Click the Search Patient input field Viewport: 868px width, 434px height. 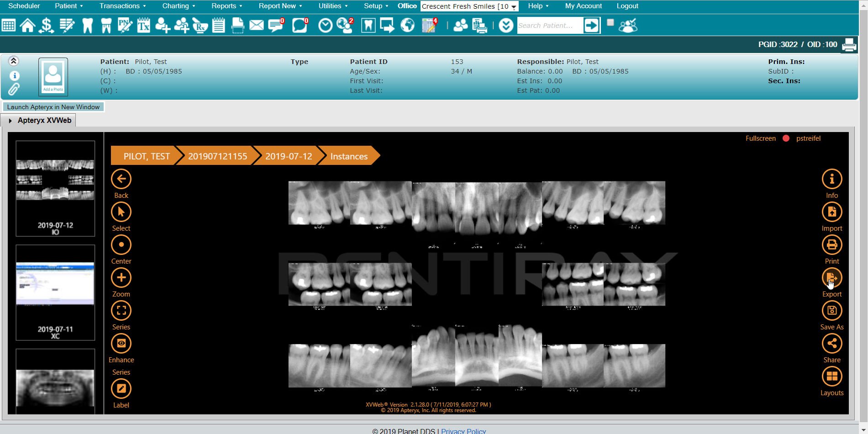pyautogui.click(x=550, y=26)
